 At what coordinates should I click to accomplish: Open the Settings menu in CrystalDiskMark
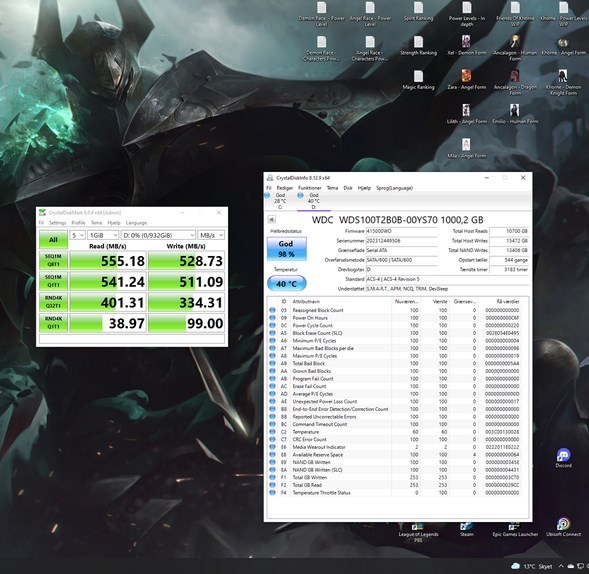[57, 223]
